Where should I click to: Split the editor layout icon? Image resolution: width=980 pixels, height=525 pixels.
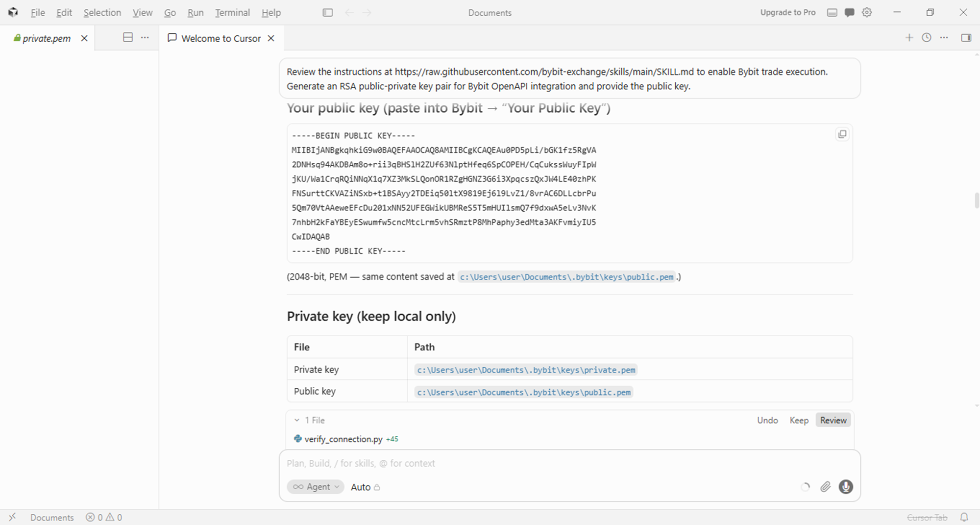click(x=128, y=37)
